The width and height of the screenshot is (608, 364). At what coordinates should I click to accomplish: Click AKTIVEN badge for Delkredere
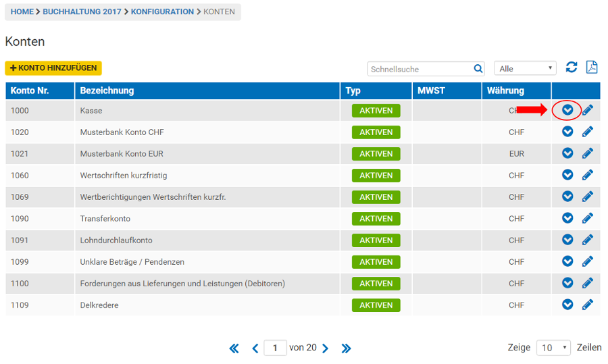[376, 305]
